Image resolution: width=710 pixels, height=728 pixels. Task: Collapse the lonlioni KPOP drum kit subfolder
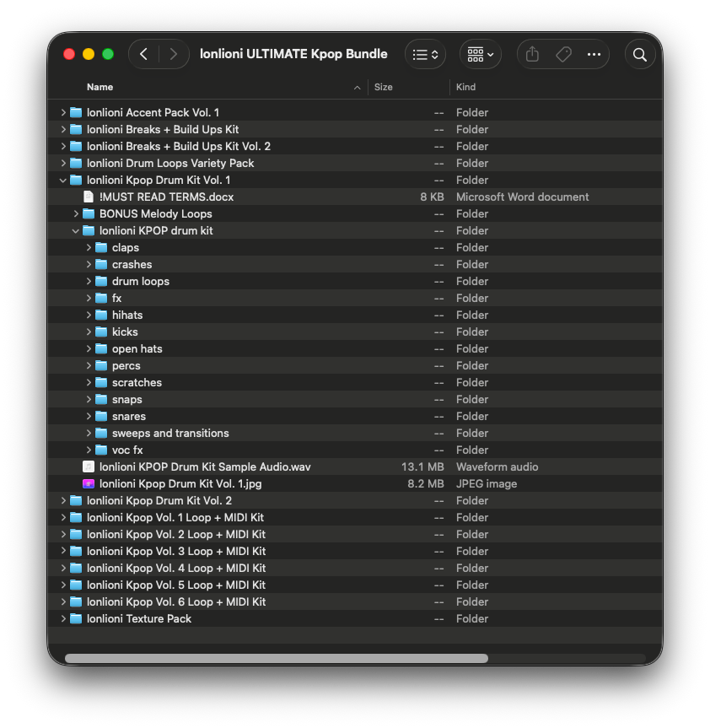76,230
